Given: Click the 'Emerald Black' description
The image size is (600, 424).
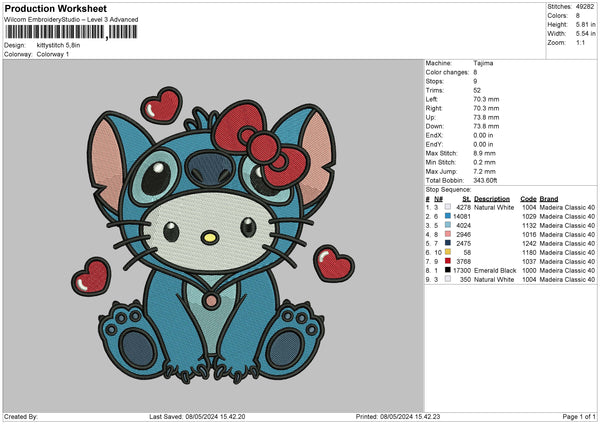Looking at the screenshot, I should coord(495,271).
